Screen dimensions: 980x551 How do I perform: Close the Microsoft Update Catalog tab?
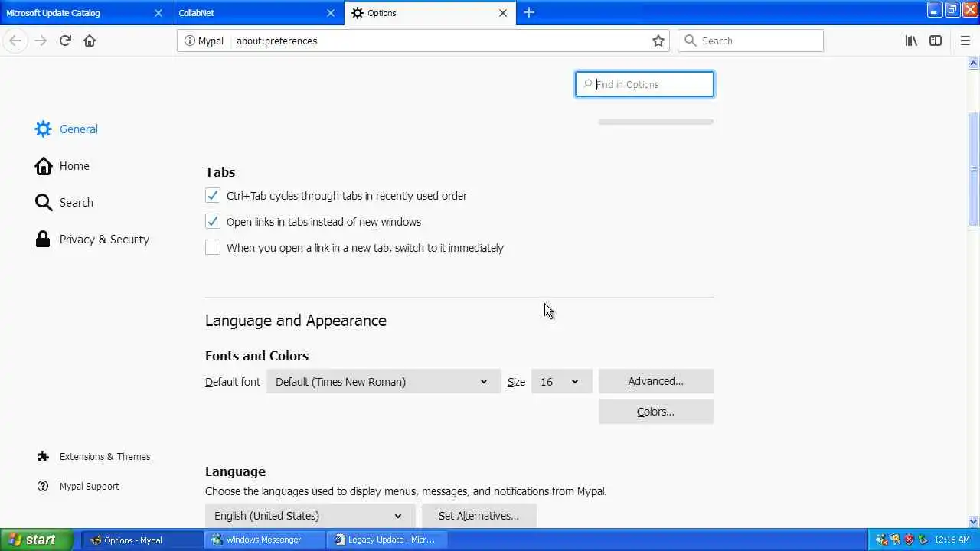click(x=158, y=13)
